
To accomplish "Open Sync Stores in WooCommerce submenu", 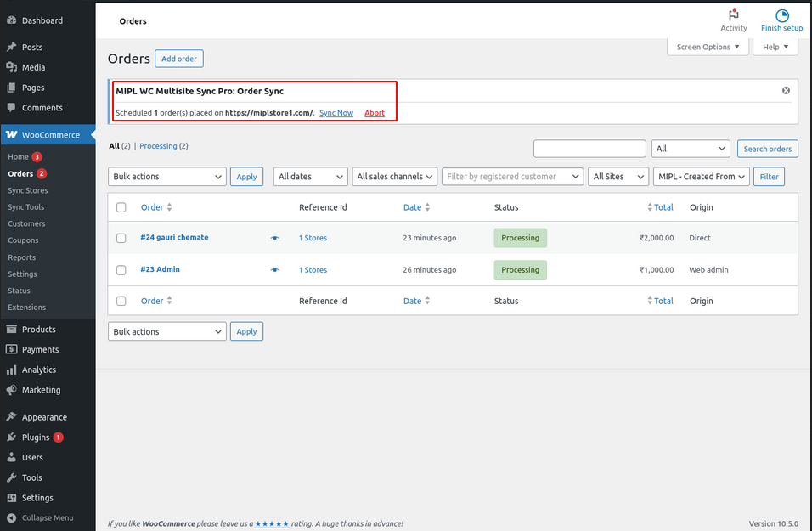I will [x=28, y=191].
